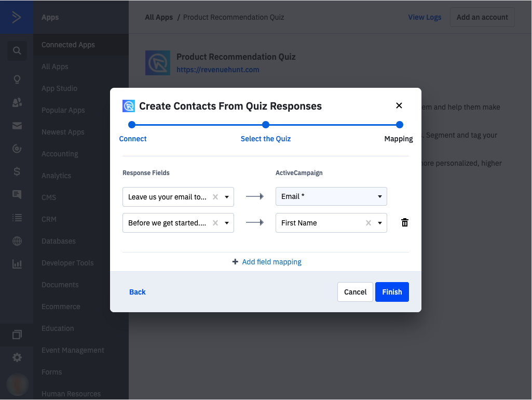The height and width of the screenshot is (400, 532).
Task: Select Human Resources category
Action: 71,394
